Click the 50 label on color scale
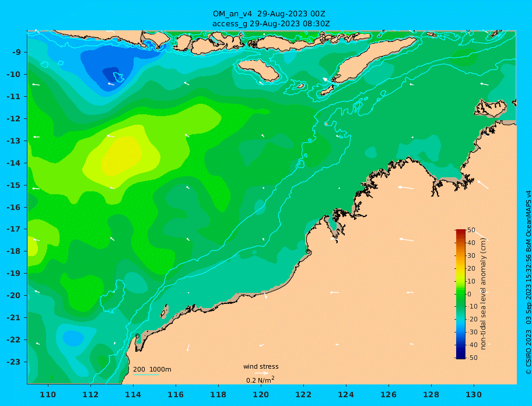 (x=471, y=230)
